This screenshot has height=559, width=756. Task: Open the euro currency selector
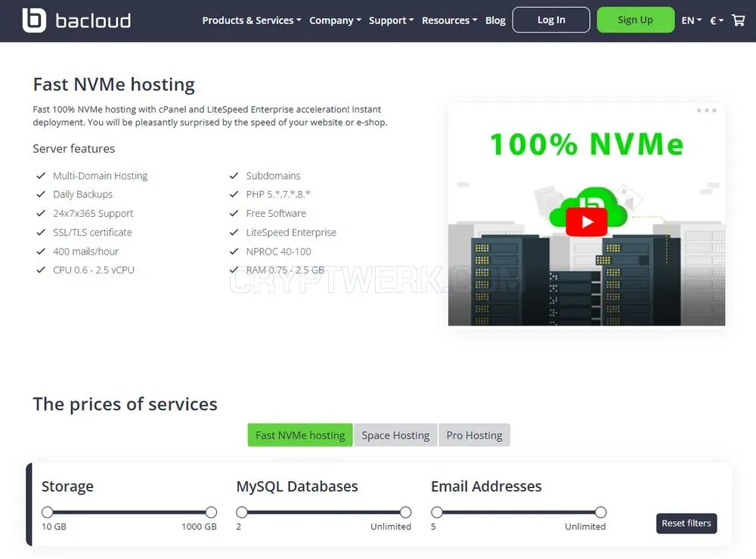[717, 20]
